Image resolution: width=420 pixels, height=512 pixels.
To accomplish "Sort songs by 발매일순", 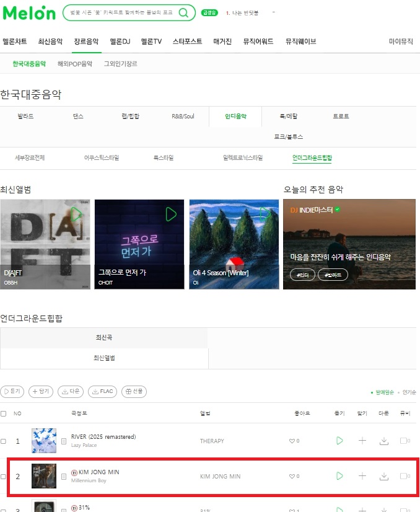I will pyautogui.click(x=385, y=392).
